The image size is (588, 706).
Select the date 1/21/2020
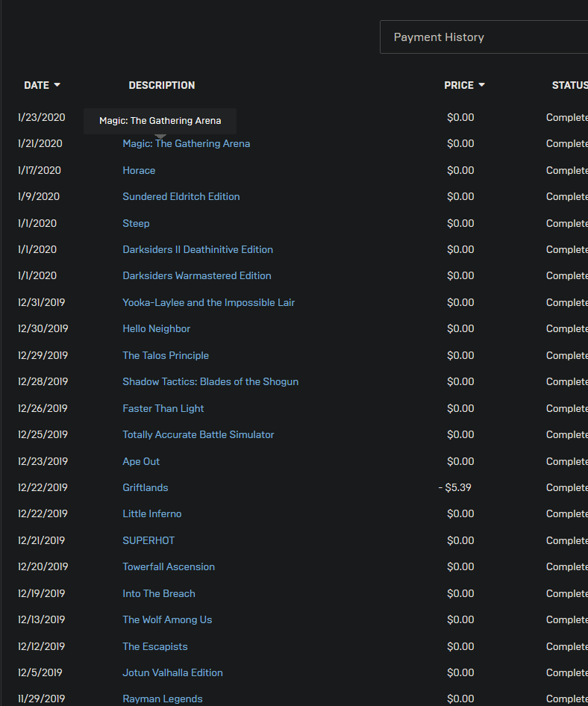click(40, 143)
